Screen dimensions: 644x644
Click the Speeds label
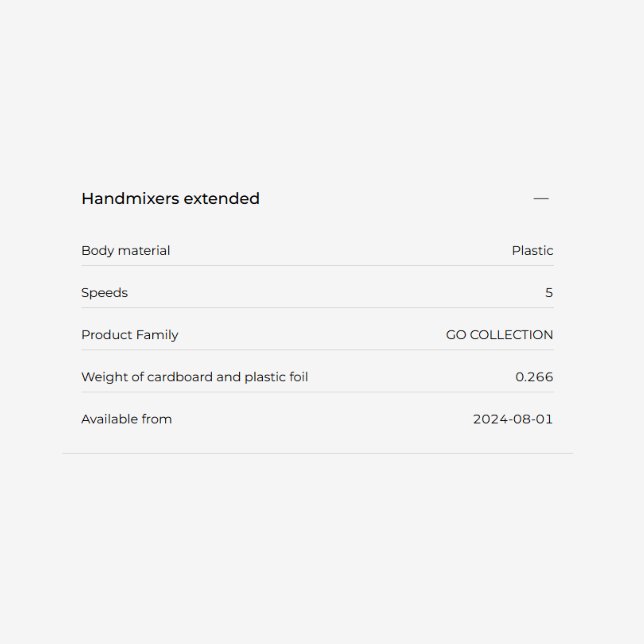tap(104, 293)
